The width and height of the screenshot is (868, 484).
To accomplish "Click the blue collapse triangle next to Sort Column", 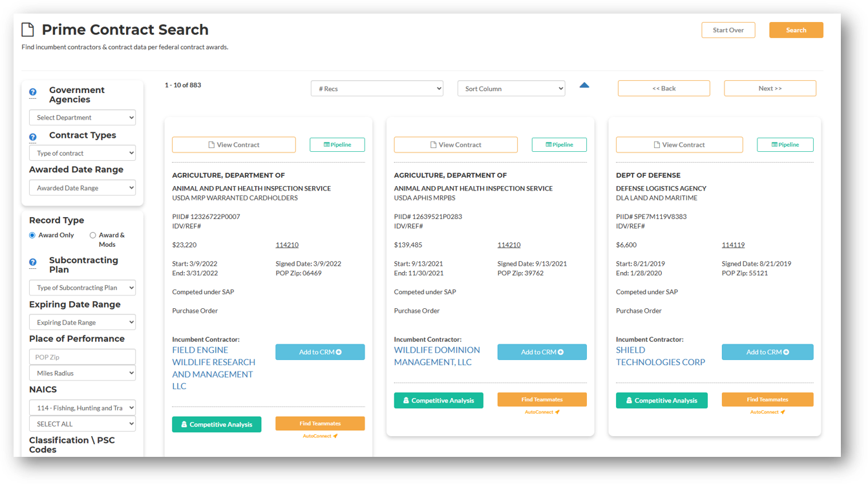I will pos(584,84).
